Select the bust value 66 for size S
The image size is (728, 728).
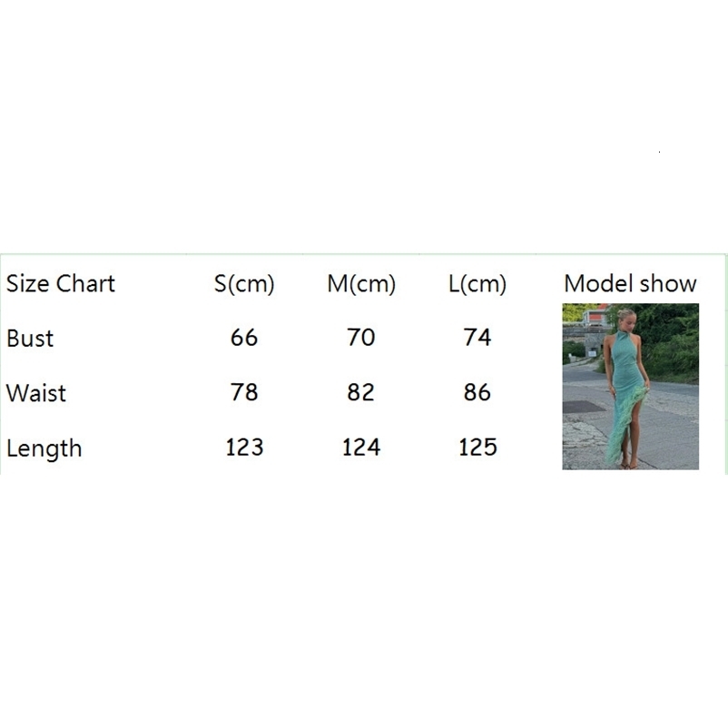(244, 338)
